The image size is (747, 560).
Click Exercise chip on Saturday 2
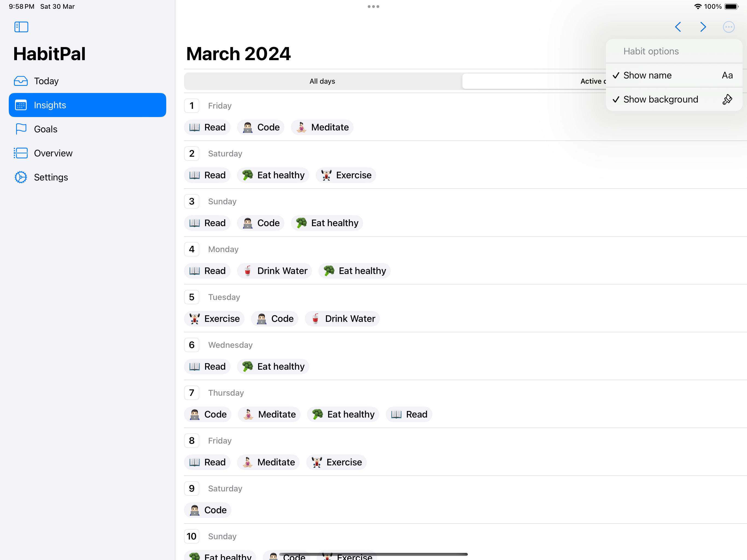click(346, 175)
